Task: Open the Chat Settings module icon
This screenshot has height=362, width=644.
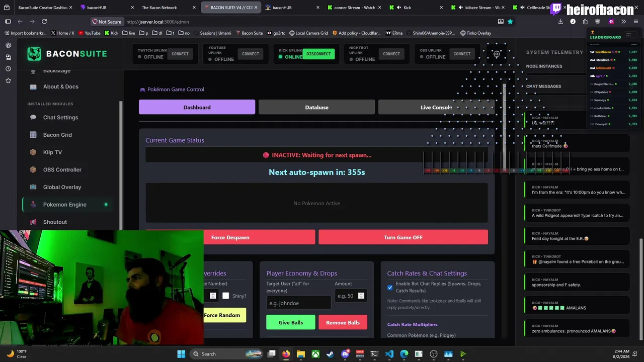Action: [x=33, y=118]
